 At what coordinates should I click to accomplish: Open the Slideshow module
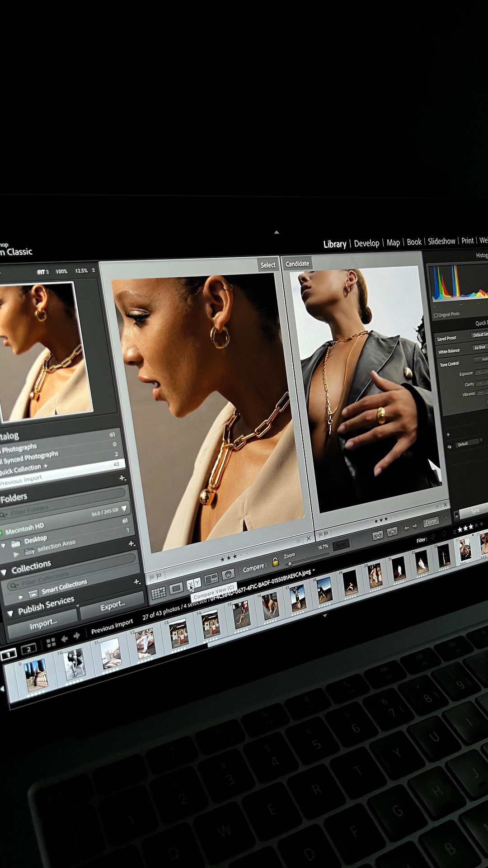(x=441, y=241)
